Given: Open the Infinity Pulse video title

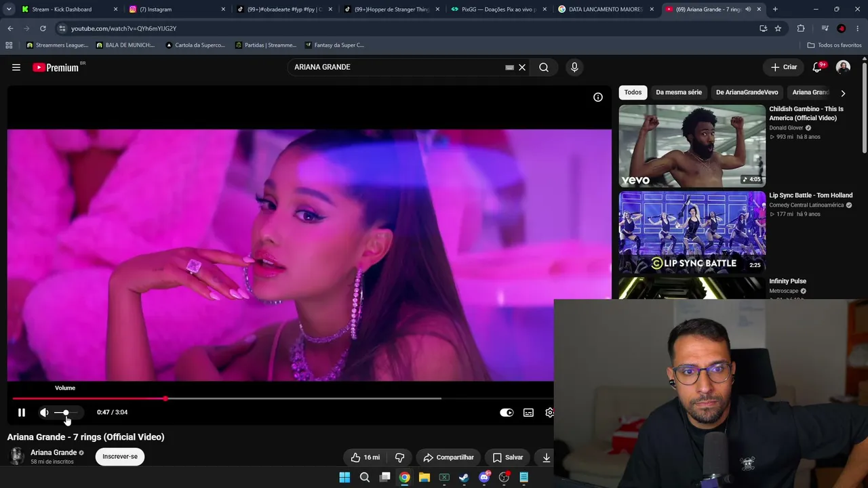Looking at the screenshot, I should pos(787,281).
